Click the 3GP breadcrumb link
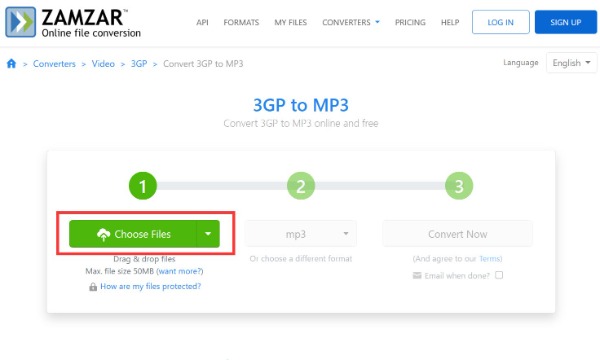 coord(139,64)
